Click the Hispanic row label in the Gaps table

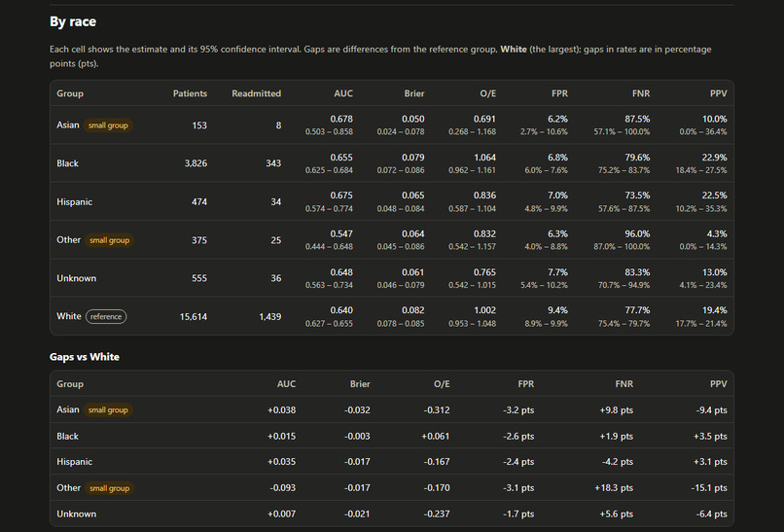tap(75, 462)
